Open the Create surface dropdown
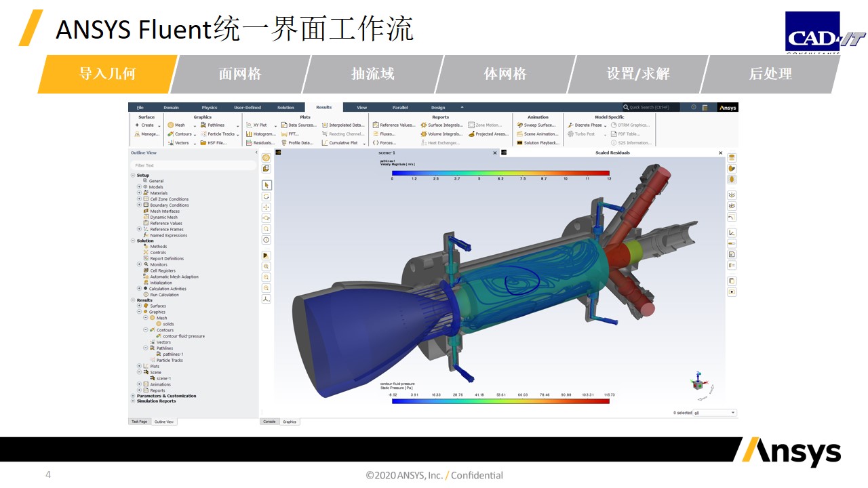The image size is (868, 488). (147, 125)
